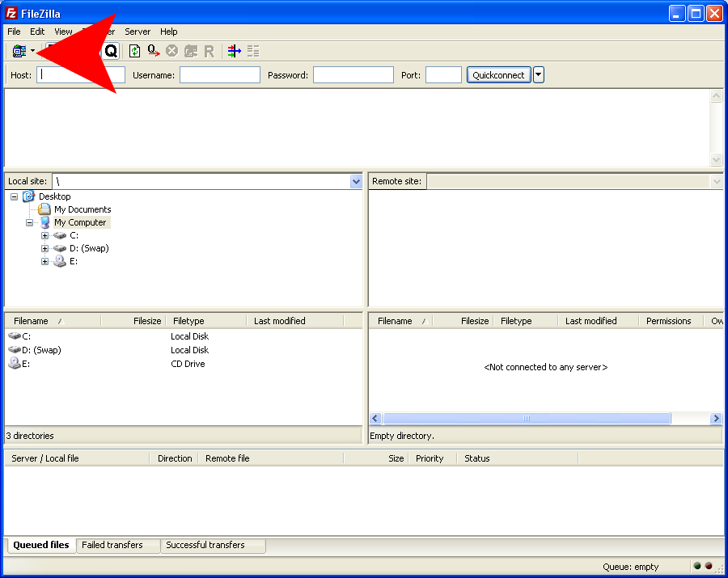
Task: Select My Documents in the local tree
Action: pyautogui.click(x=83, y=209)
